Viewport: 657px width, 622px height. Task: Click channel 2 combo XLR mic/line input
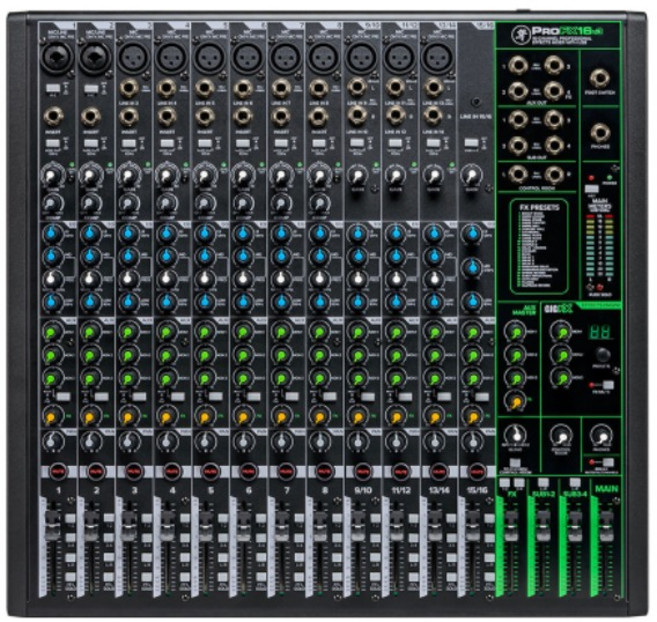[95, 59]
